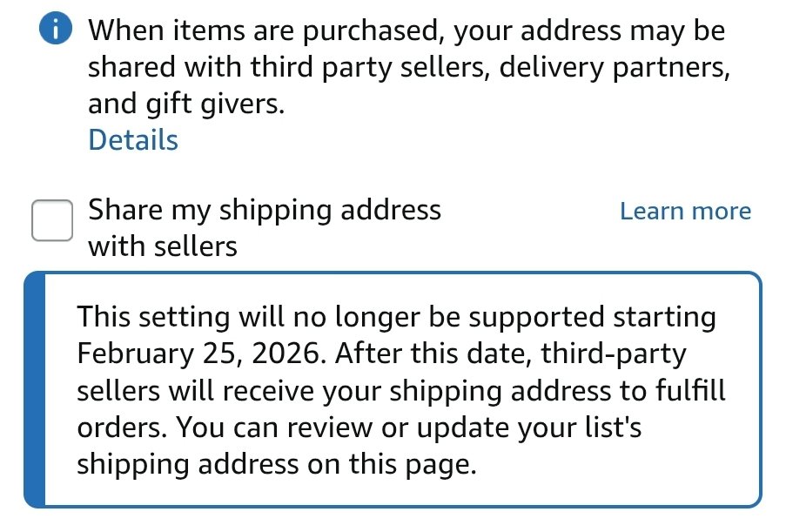Open the 'Learn more' link
Image resolution: width=786 pixels, height=532 pixels.
(x=685, y=210)
